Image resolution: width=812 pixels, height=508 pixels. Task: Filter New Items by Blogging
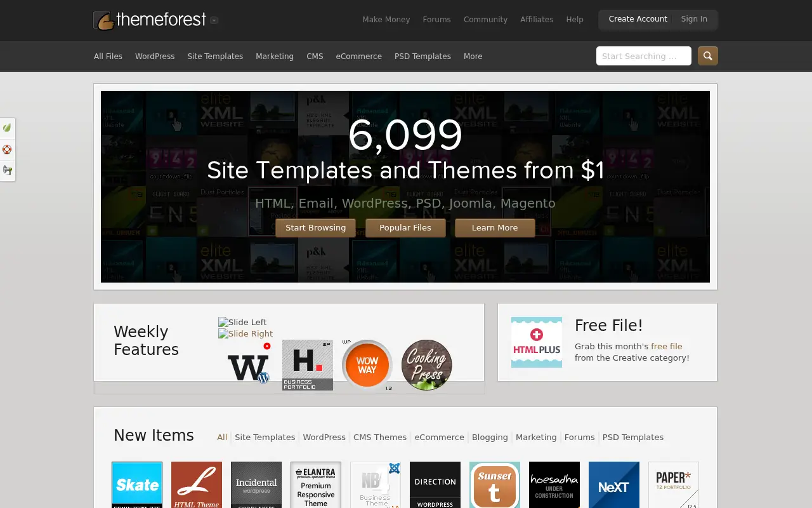tap(490, 438)
